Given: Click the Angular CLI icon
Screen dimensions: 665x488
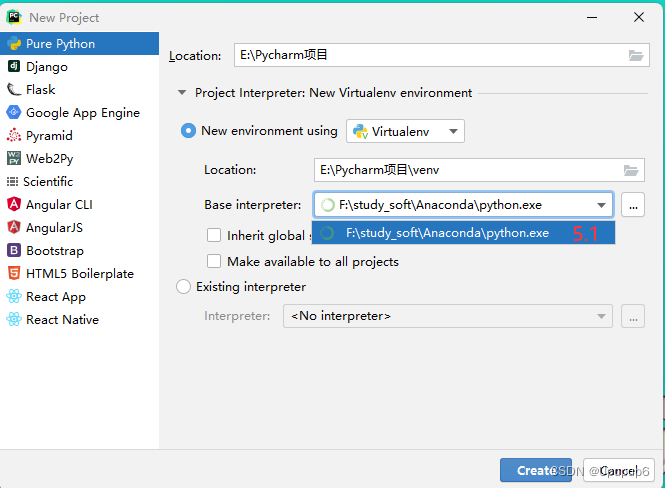Looking at the screenshot, I should 14,204.
